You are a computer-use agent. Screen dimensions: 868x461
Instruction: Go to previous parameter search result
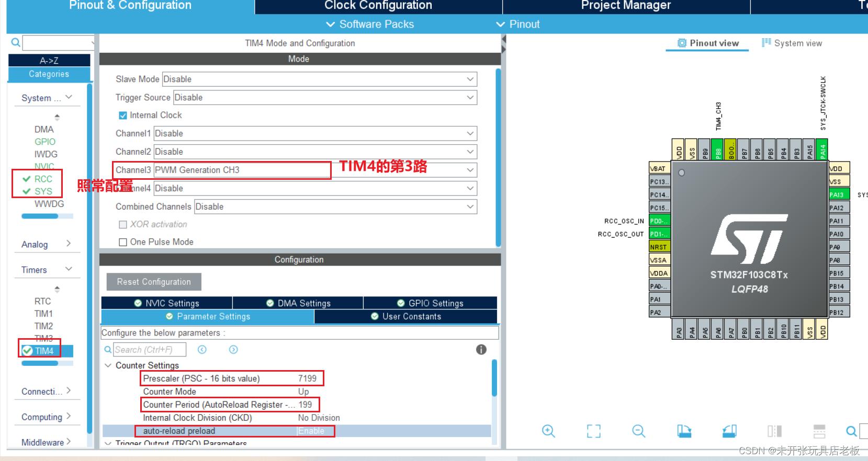coord(202,350)
